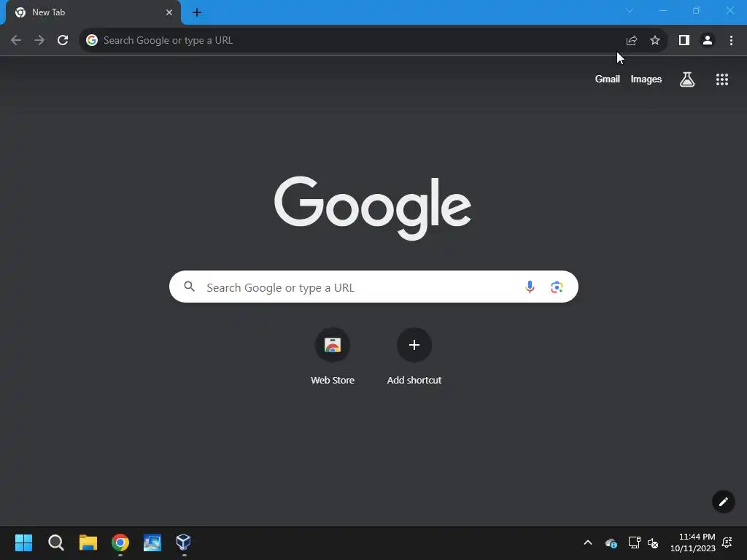Open the Chrome side panel
Screen dimensions: 747x560
pyautogui.click(x=684, y=41)
